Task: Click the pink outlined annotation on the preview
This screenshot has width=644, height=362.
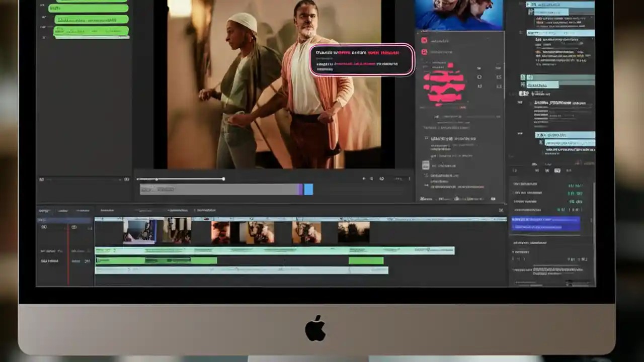Action: tap(361, 60)
